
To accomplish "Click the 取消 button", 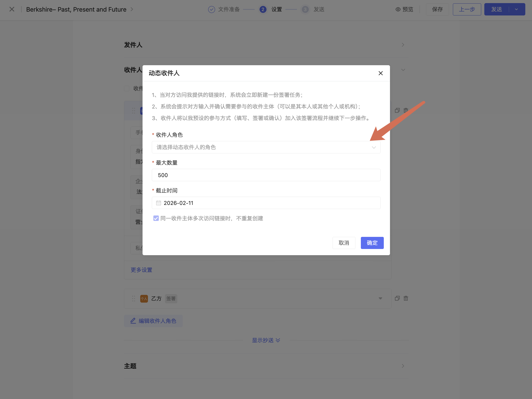I will click(x=344, y=243).
